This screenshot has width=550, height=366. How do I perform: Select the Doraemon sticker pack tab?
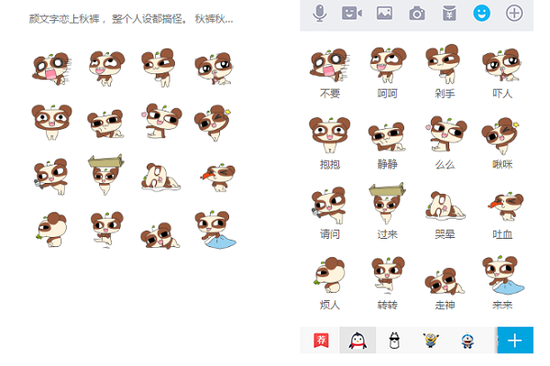(x=467, y=340)
